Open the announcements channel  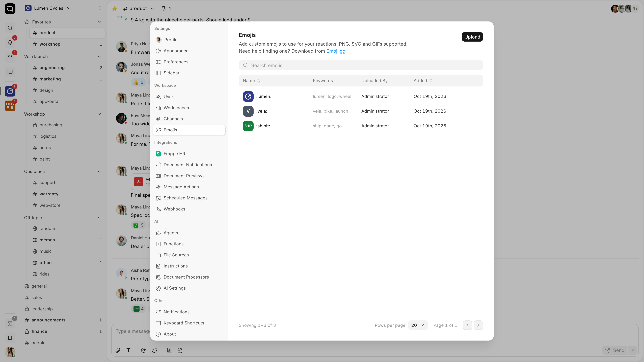coord(64,320)
